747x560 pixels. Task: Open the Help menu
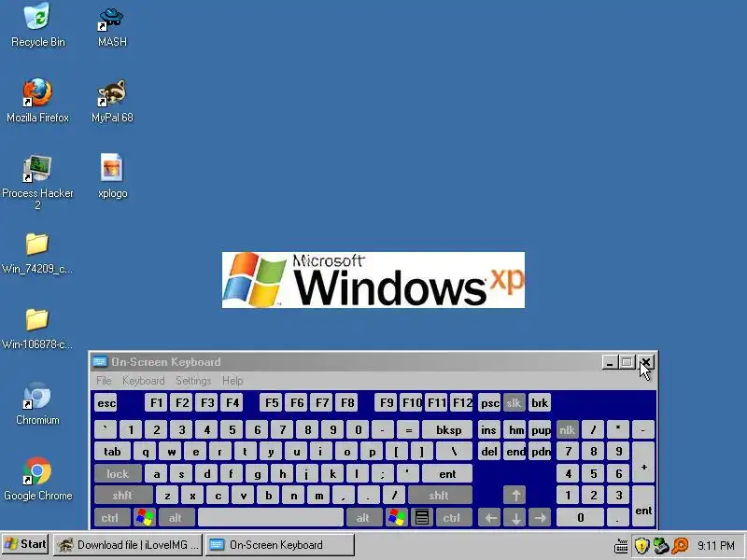pos(233,381)
